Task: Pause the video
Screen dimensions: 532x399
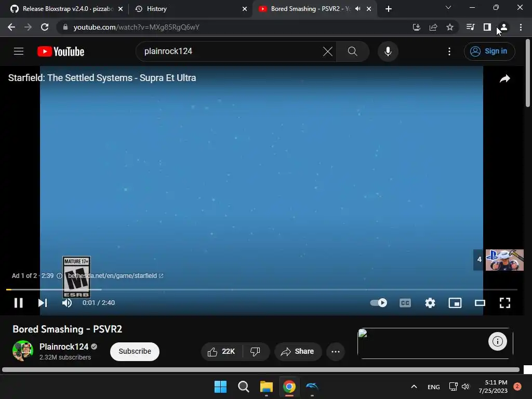Action: [x=19, y=303]
